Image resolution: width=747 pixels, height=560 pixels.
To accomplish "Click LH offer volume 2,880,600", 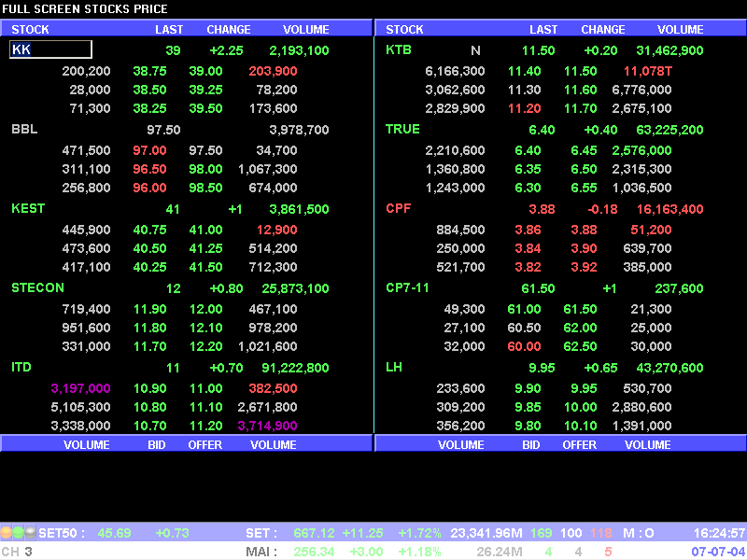I will (641, 408).
